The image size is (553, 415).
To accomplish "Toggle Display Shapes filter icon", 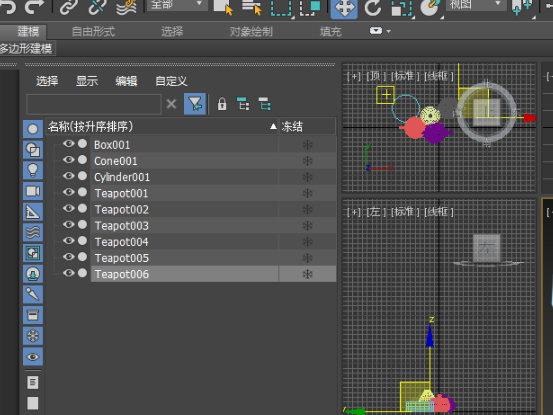I will point(33,150).
